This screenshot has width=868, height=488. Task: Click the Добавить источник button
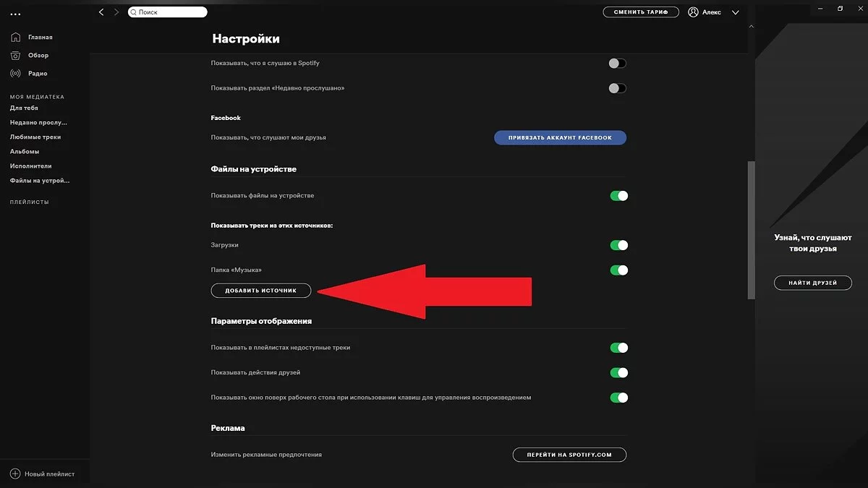tap(261, 291)
